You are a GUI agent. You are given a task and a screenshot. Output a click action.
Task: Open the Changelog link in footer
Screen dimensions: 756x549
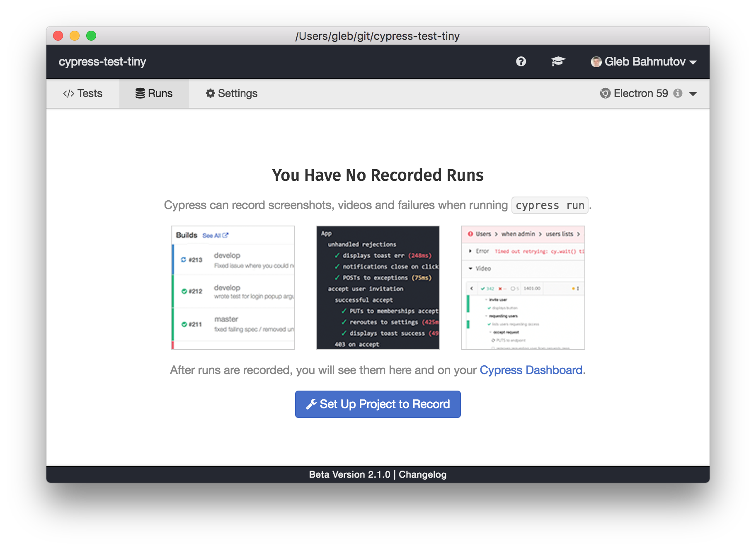click(422, 474)
